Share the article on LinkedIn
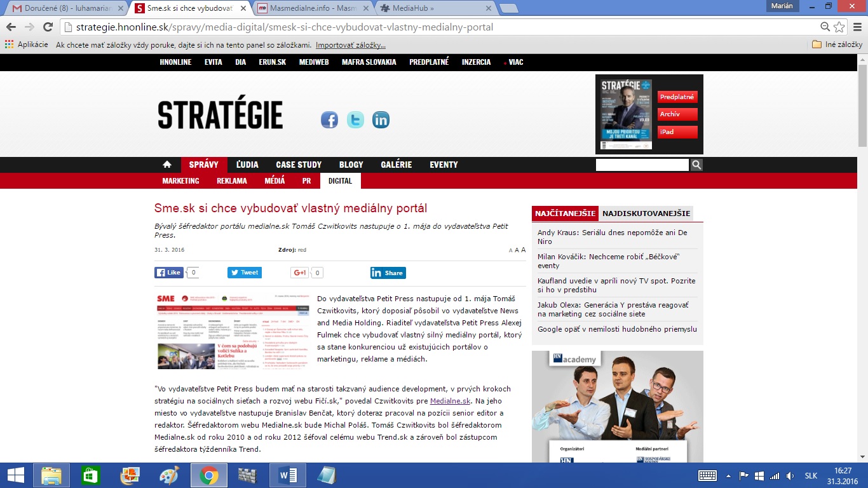The width and height of the screenshot is (868, 488). pyautogui.click(x=388, y=273)
